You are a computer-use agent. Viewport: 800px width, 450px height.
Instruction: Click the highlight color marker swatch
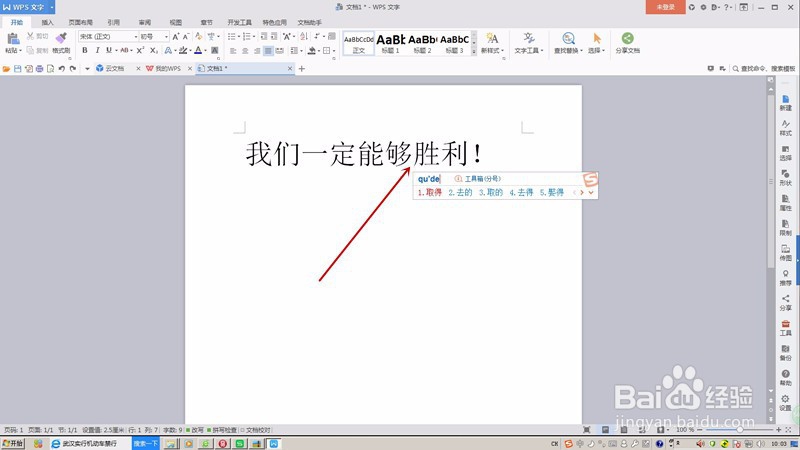click(x=183, y=50)
